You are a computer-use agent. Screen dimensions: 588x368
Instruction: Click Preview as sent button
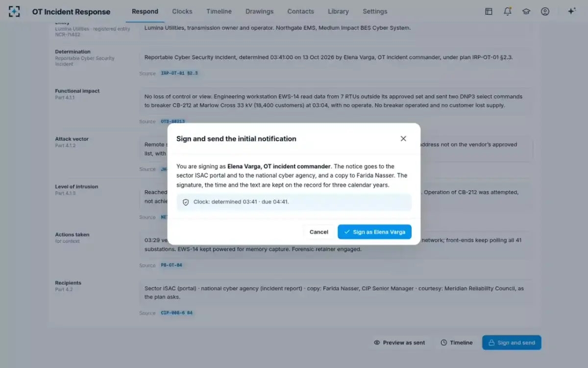click(x=399, y=342)
